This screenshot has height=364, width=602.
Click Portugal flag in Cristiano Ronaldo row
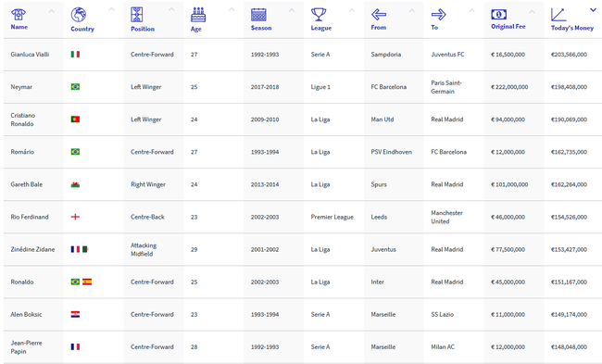tap(75, 119)
